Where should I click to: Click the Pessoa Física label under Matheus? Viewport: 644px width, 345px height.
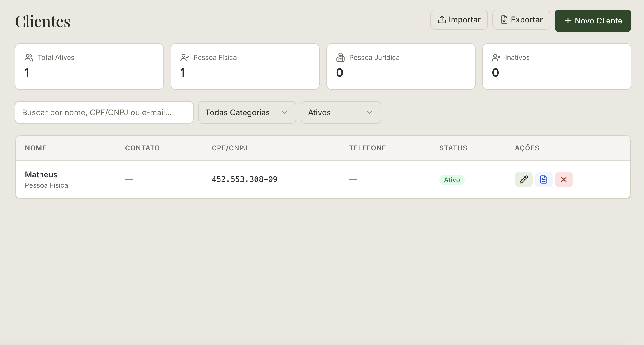(46, 185)
